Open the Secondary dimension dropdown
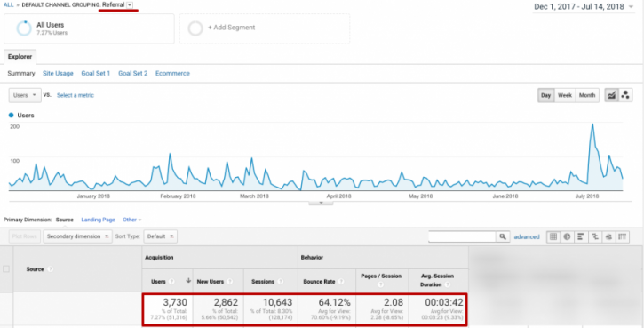This screenshot has width=644, height=328. [77, 236]
